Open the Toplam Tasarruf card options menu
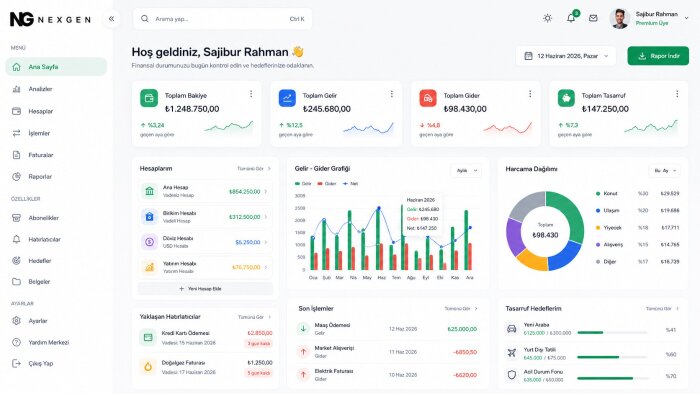Viewport: 700px width, 394px height. coord(677,94)
